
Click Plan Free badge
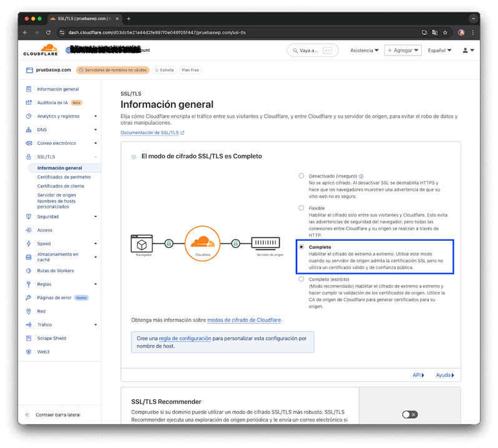(190, 70)
